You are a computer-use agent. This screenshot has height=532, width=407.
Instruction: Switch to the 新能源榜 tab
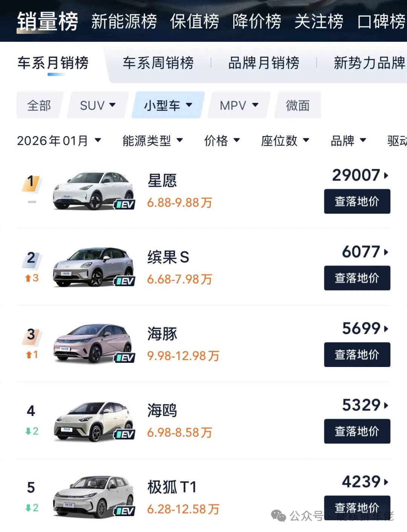[124, 21]
